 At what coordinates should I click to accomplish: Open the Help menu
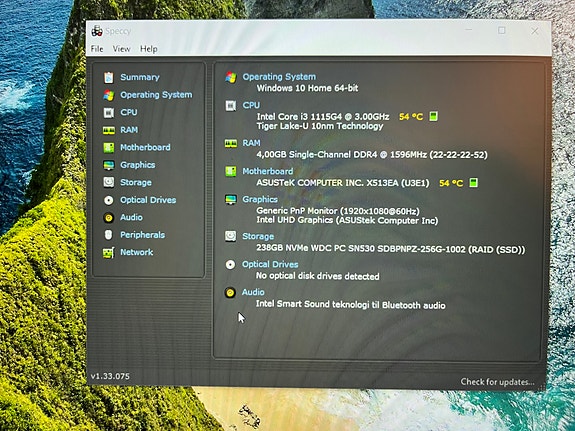(x=149, y=49)
